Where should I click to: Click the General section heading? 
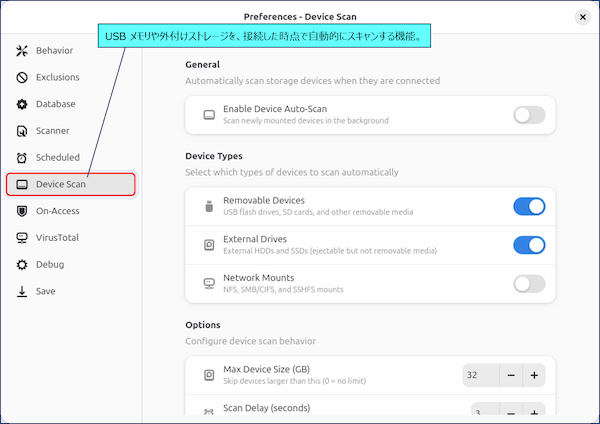click(x=202, y=65)
